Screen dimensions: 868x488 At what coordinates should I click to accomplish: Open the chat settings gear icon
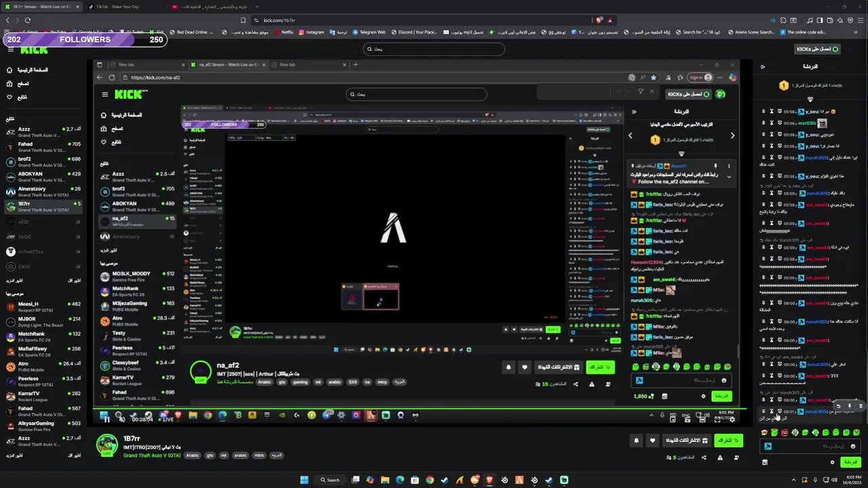click(832, 462)
